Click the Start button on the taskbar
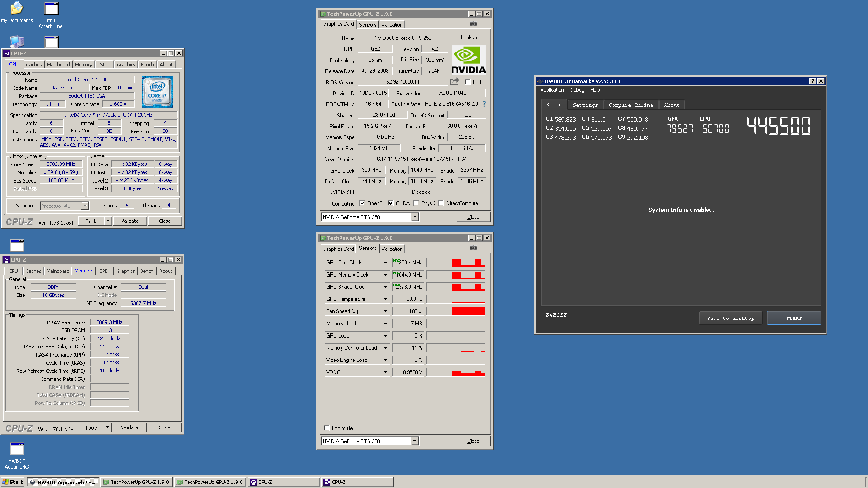This screenshot has height=488, width=868. point(13,482)
